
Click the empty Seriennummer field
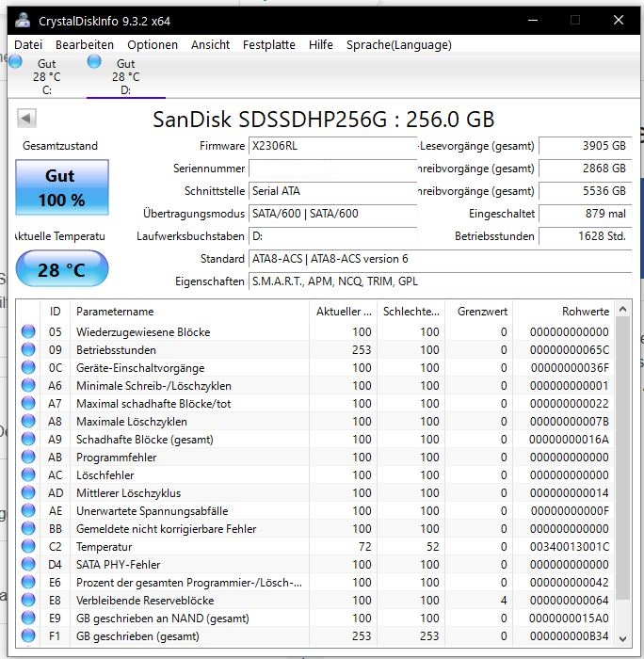pyautogui.click(x=332, y=169)
